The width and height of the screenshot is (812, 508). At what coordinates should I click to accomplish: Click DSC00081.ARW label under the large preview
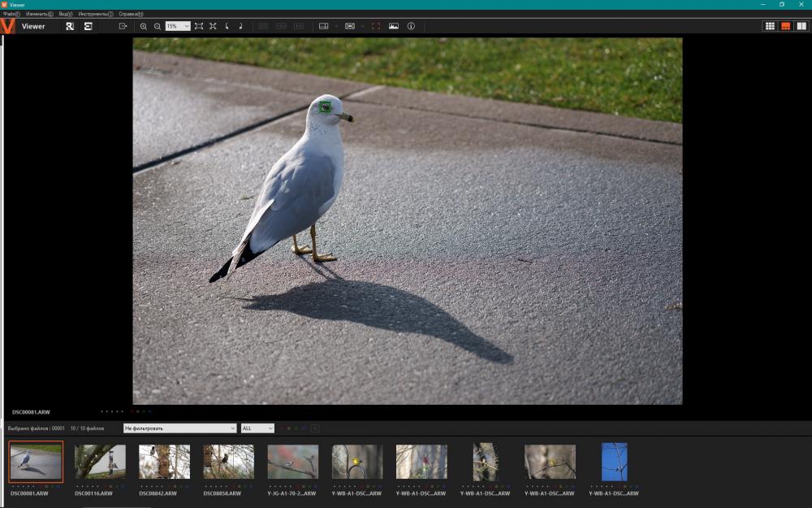coord(31,412)
